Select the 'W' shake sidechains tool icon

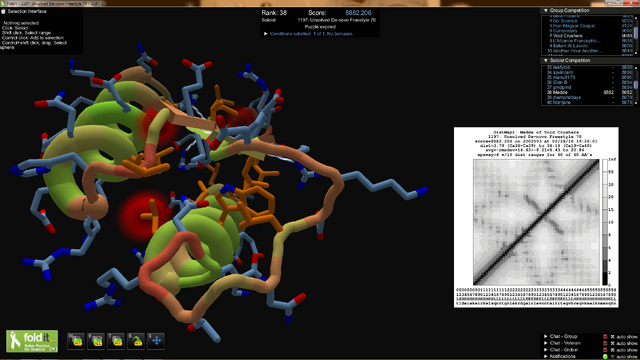point(76,341)
